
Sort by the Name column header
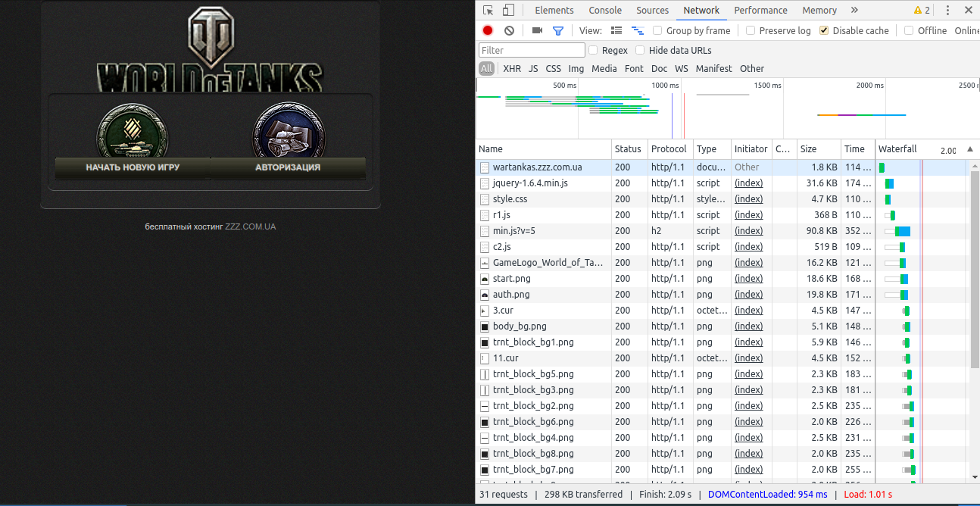[x=544, y=149]
